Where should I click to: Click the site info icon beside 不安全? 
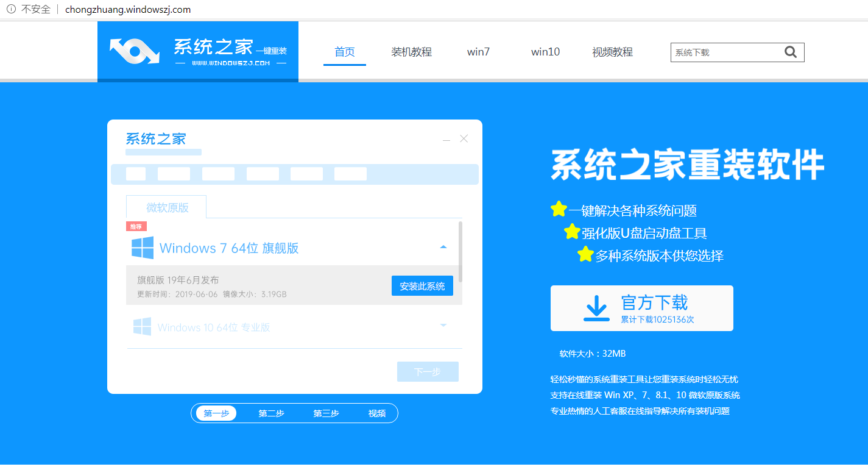point(11,9)
